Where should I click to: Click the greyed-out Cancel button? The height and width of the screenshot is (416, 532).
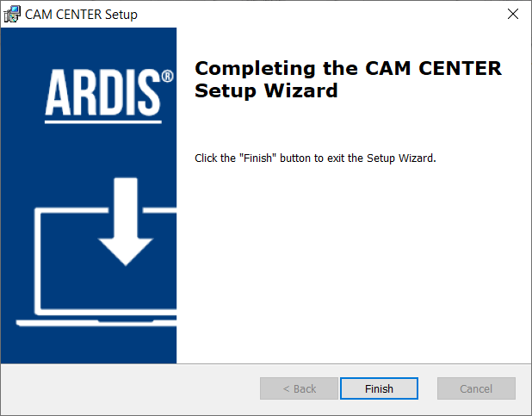click(476, 388)
